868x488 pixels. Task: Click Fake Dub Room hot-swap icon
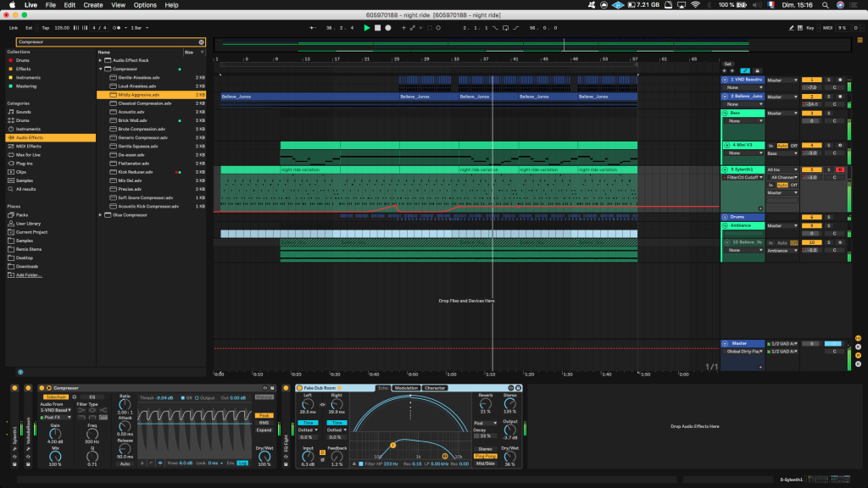pos(511,388)
